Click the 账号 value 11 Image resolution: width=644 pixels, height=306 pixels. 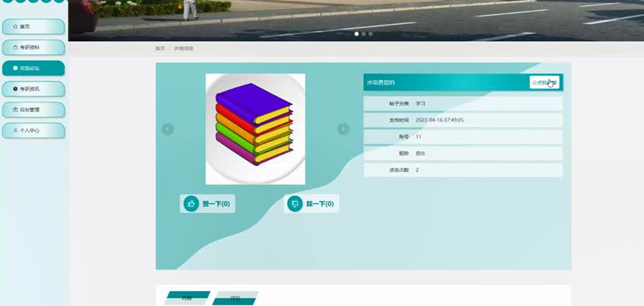pos(418,137)
